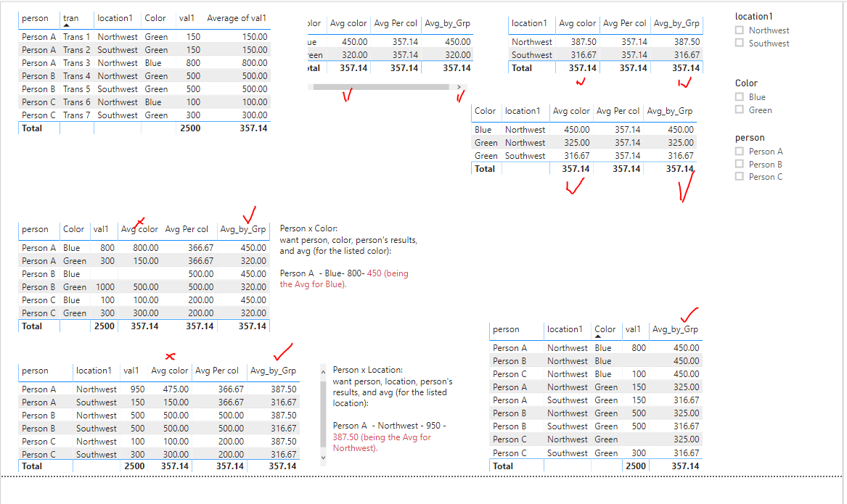The width and height of the screenshot is (847, 504).
Task: Sort by the tran column header
Action: 70,18
